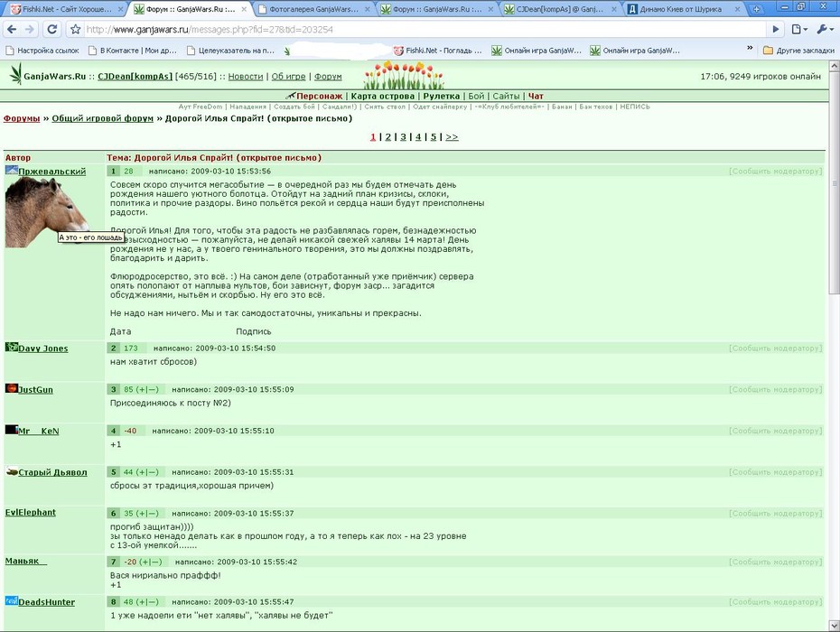Open the Маньяк author profile
Viewport: 840px width, 632px height.
click(25, 561)
